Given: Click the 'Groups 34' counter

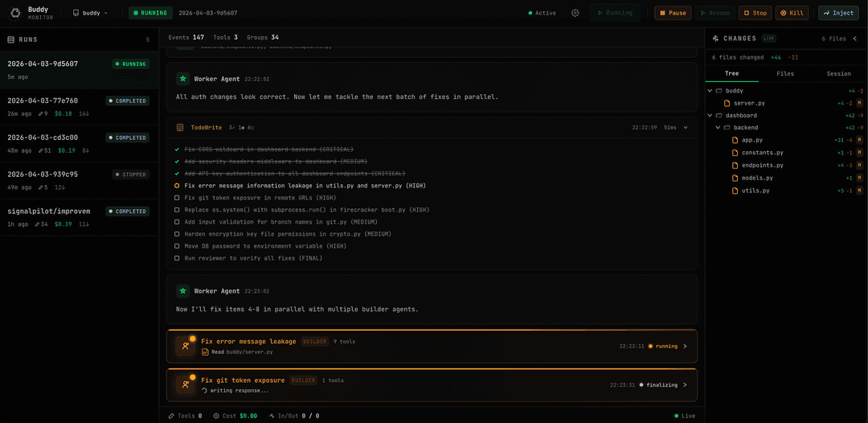Looking at the screenshot, I should [x=263, y=37].
